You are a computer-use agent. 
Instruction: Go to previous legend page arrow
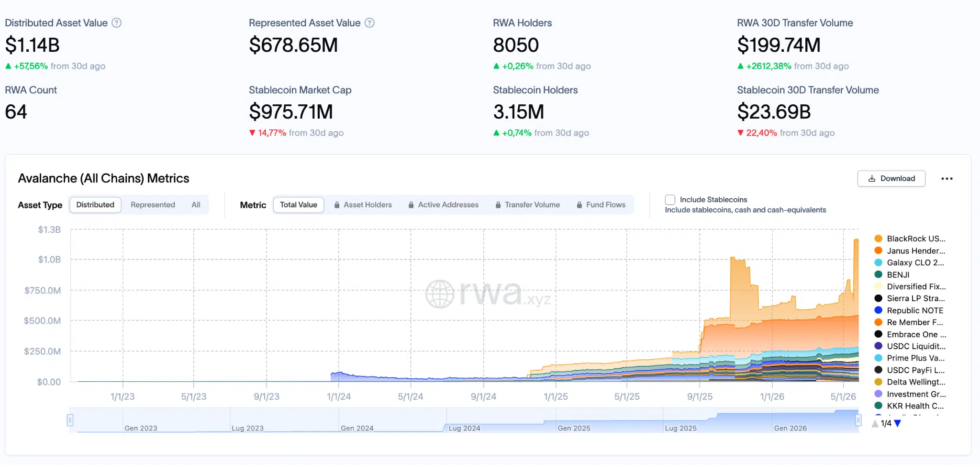click(x=875, y=423)
